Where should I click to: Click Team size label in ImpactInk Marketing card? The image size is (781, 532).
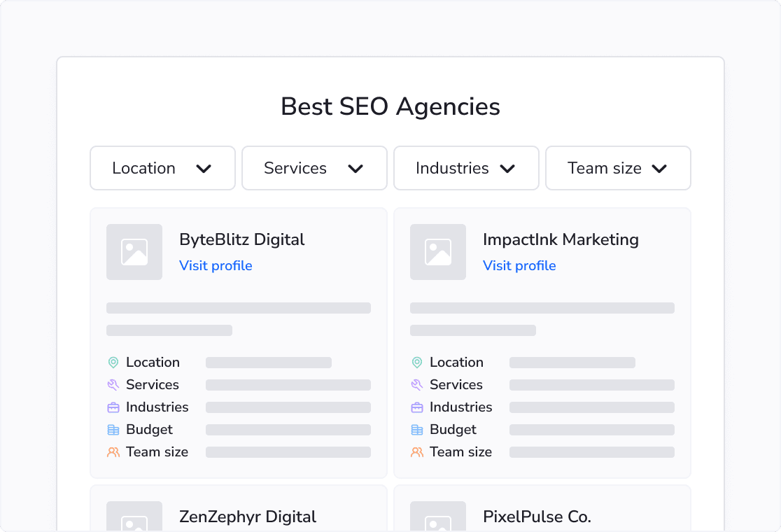click(461, 451)
